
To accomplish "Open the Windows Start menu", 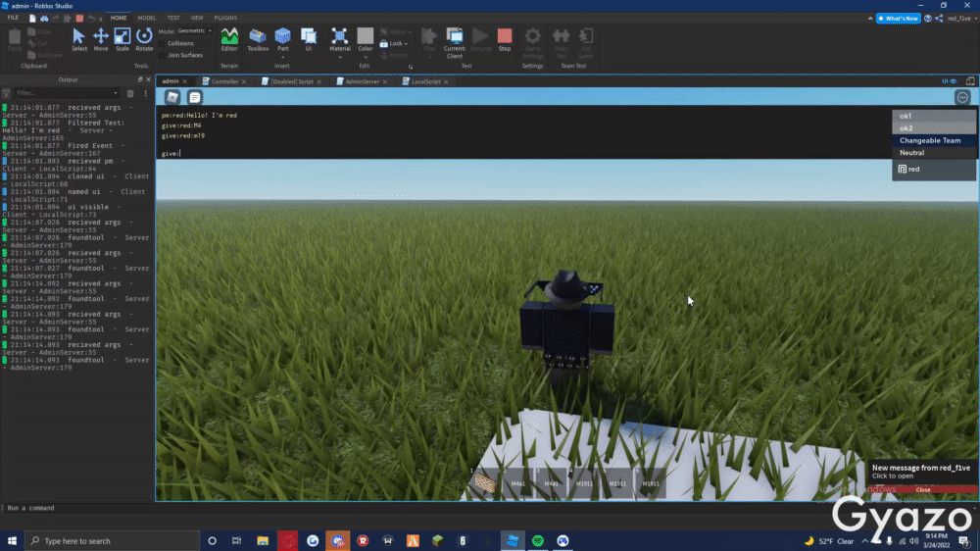I will point(12,541).
